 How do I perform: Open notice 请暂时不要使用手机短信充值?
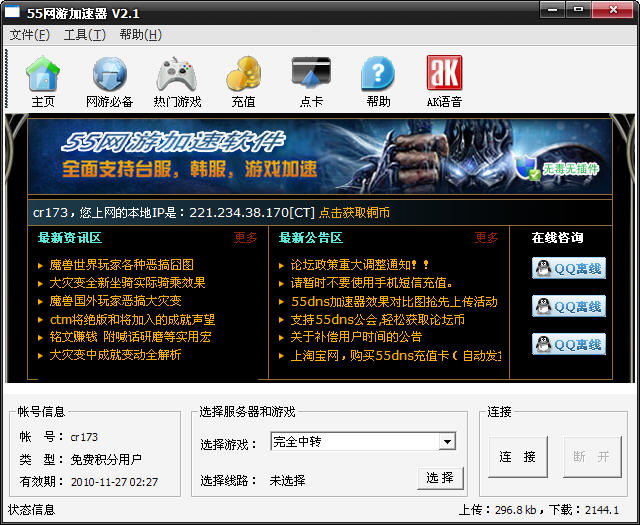pyautogui.click(x=372, y=283)
